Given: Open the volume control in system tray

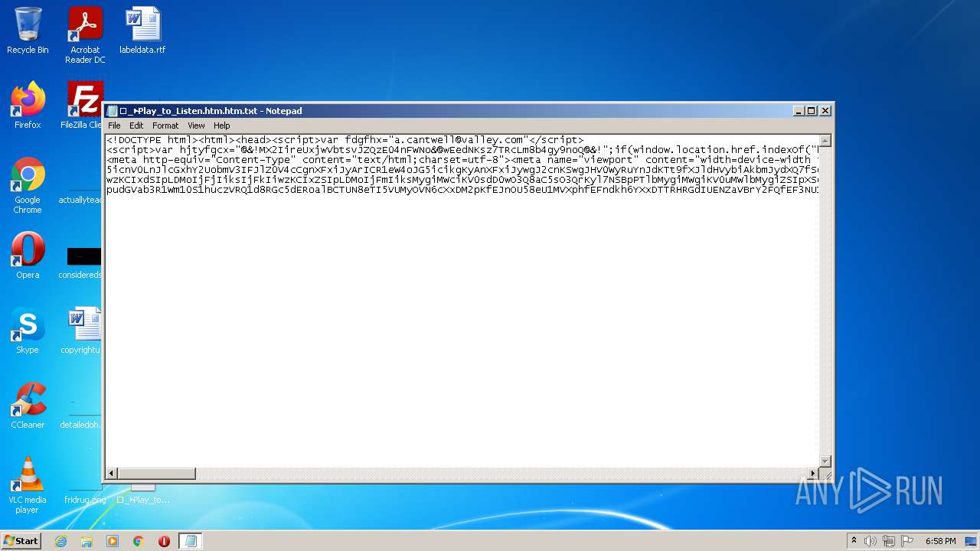Looking at the screenshot, I should pos(871,541).
